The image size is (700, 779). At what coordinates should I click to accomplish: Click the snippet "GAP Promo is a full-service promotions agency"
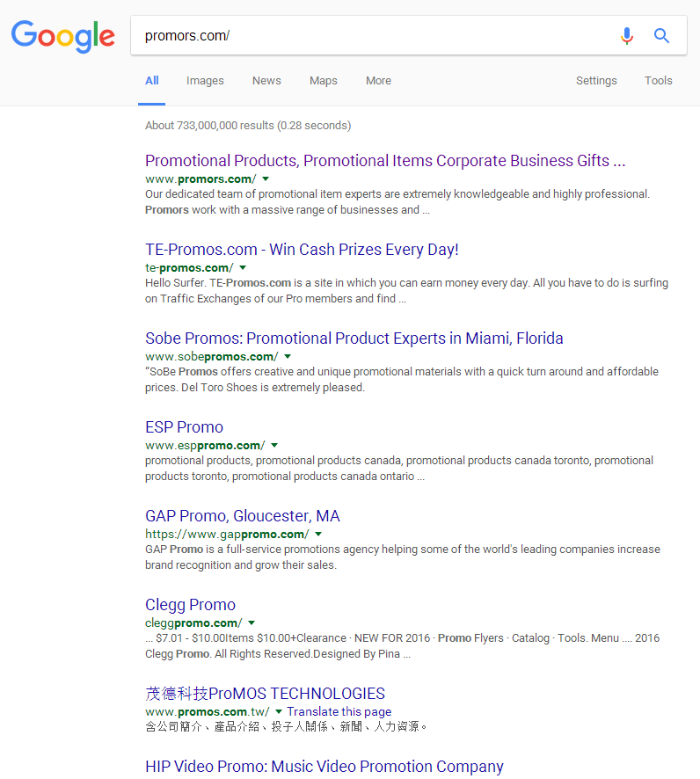[x=403, y=557]
